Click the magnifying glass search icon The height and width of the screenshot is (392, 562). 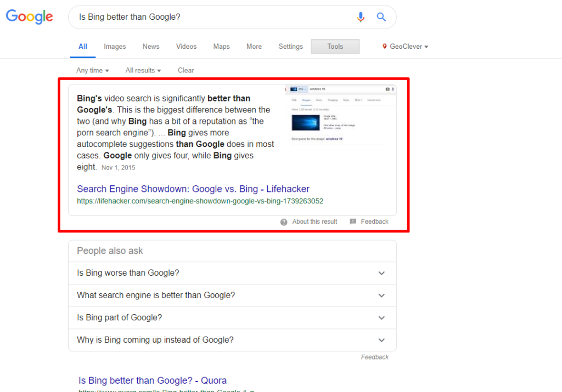[381, 17]
